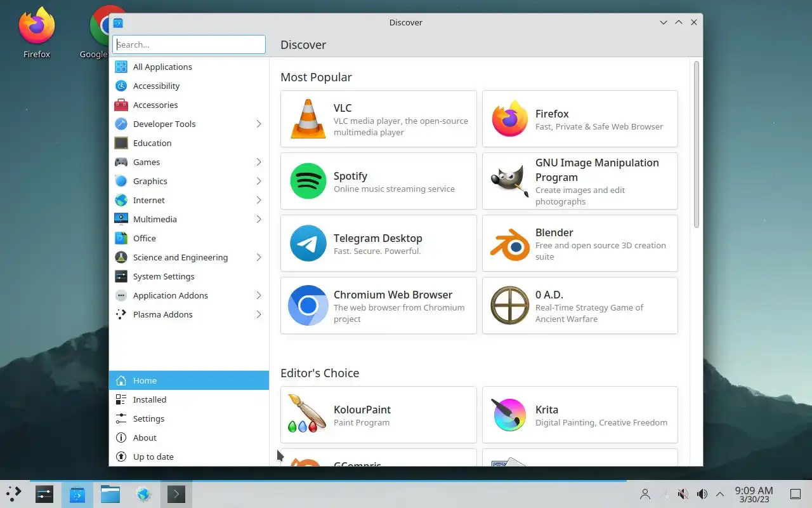Open the Firefox Fast, Private description

coord(599,126)
